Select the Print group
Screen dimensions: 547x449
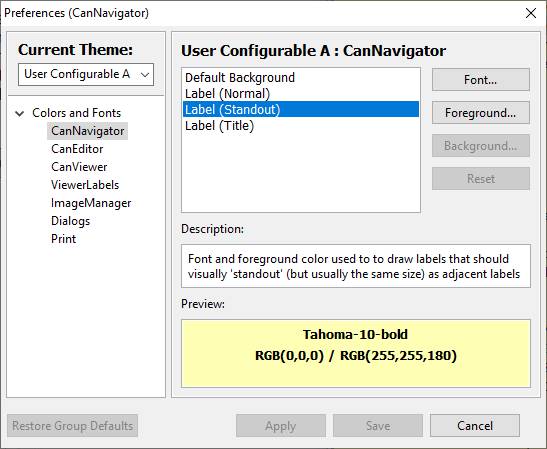[63, 239]
